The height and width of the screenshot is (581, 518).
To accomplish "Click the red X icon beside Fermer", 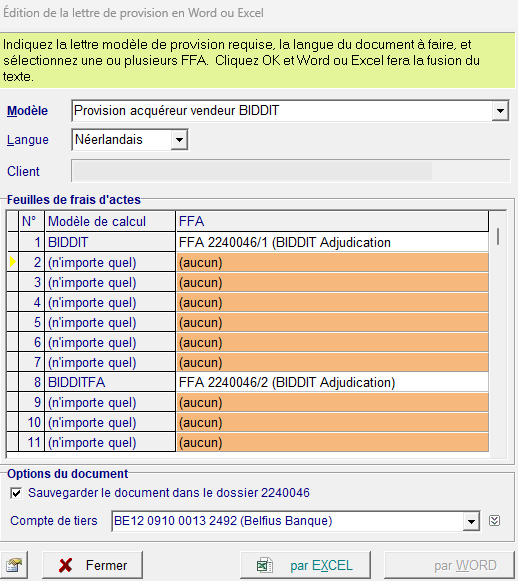I will (66, 565).
